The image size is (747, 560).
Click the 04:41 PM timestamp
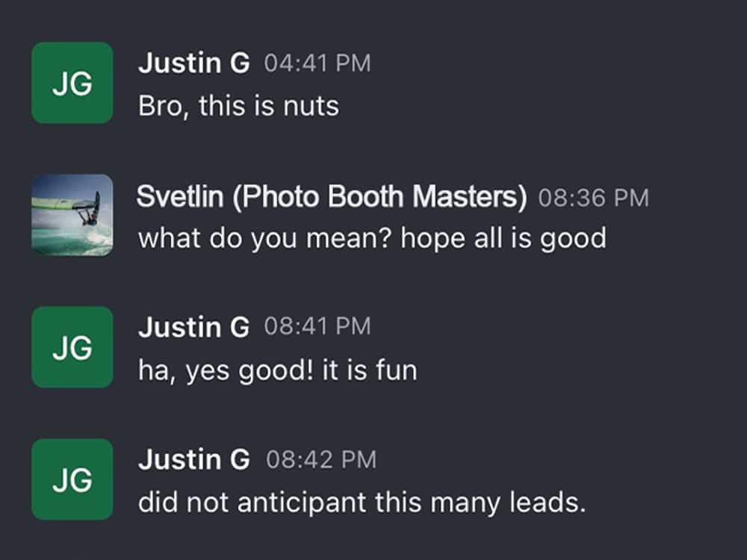(317, 63)
